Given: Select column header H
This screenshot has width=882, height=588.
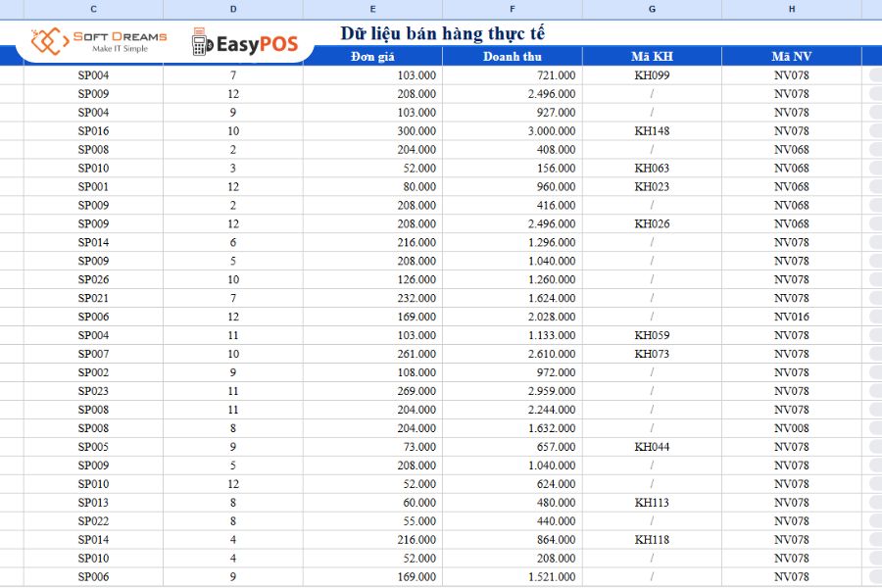Looking at the screenshot, I should click(792, 9).
